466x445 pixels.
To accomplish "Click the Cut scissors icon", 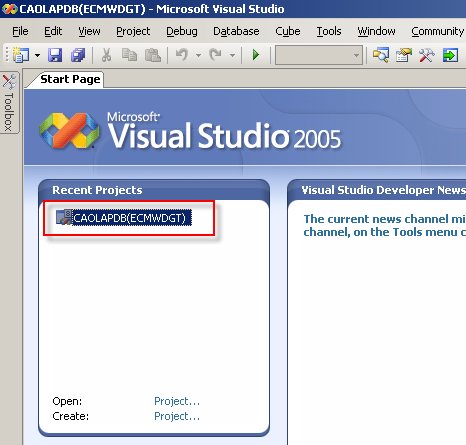I will 106,55.
